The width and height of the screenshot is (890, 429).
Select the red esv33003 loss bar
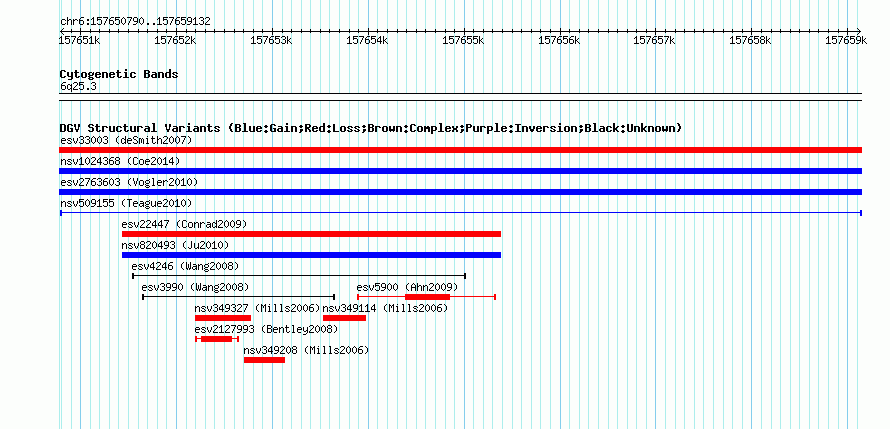point(460,150)
